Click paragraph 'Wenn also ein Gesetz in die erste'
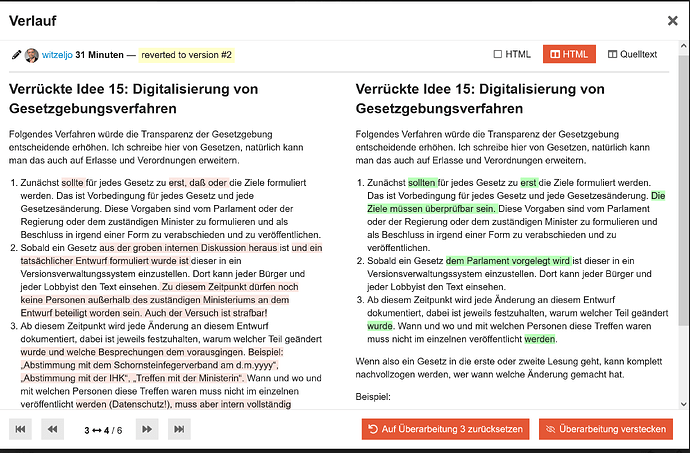This screenshot has width=690, height=453. click(x=509, y=368)
